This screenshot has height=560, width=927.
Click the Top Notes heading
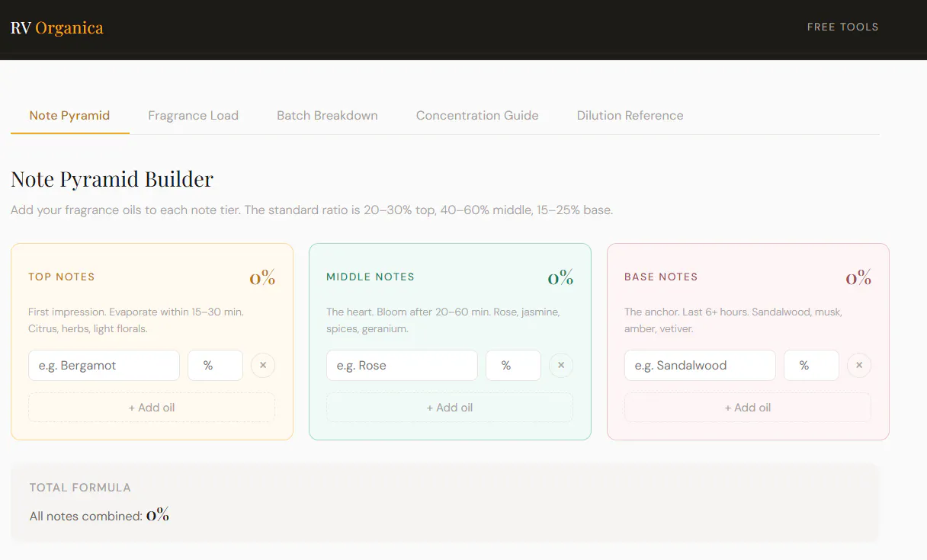coord(62,277)
